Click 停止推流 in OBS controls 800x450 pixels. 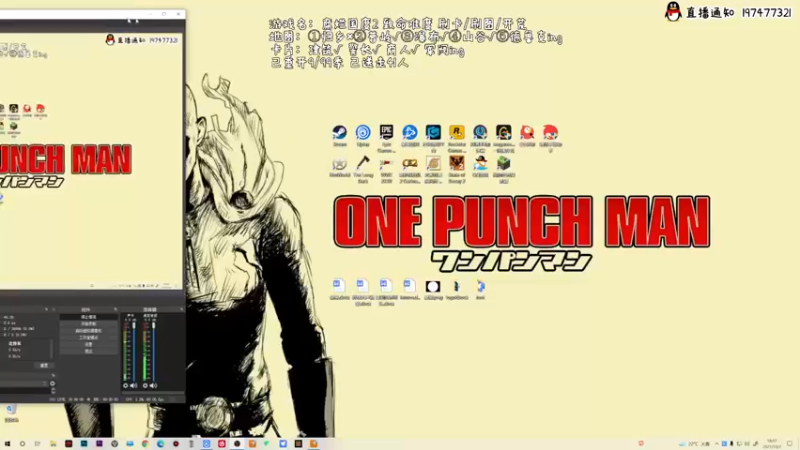tap(88, 317)
